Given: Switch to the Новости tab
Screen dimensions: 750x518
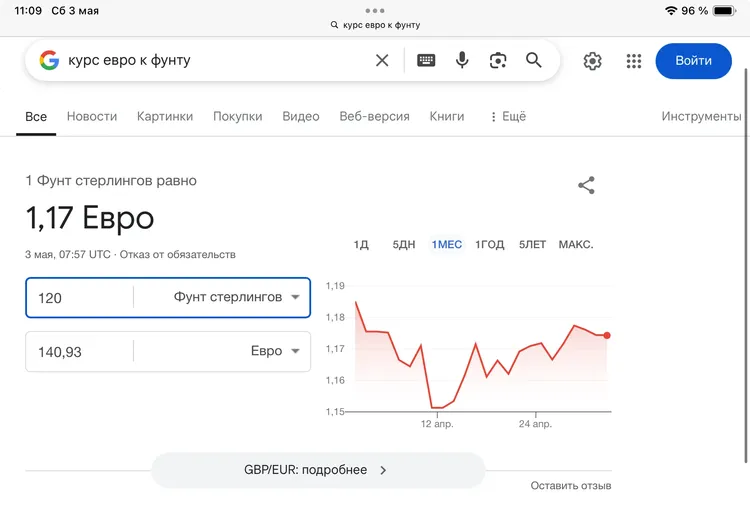Looking at the screenshot, I should [92, 116].
